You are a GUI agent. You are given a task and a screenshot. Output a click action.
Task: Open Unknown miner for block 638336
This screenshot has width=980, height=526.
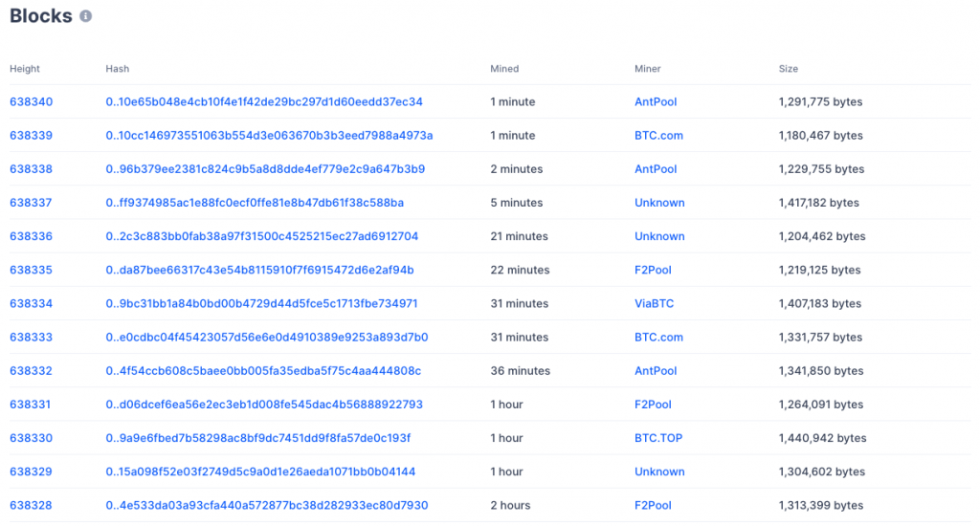pos(659,237)
